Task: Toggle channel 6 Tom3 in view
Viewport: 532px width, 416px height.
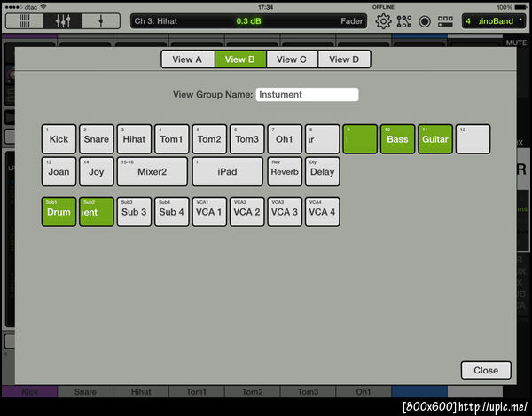Action: point(247,139)
